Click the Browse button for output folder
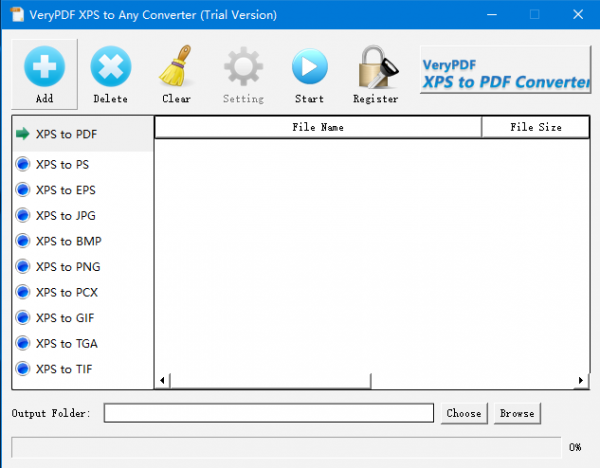This screenshot has height=468, width=600. click(x=517, y=413)
